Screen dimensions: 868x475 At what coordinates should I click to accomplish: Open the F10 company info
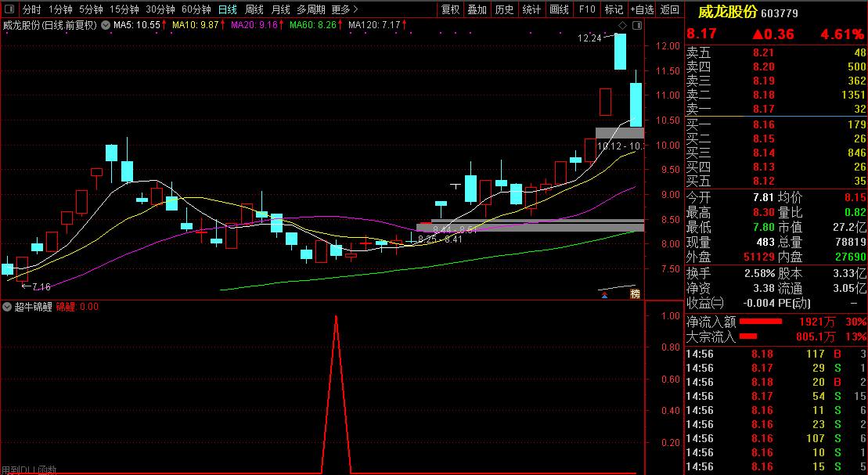pos(586,9)
